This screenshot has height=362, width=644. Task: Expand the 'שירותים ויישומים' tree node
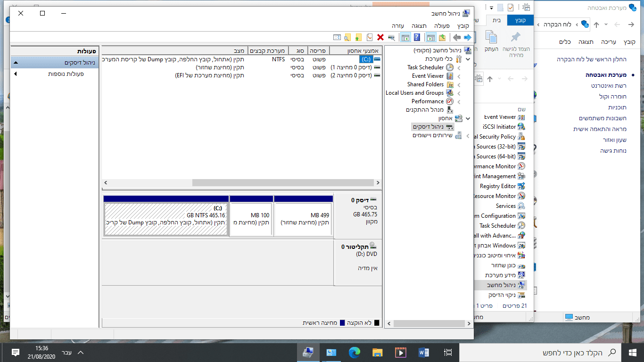(x=468, y=135)
